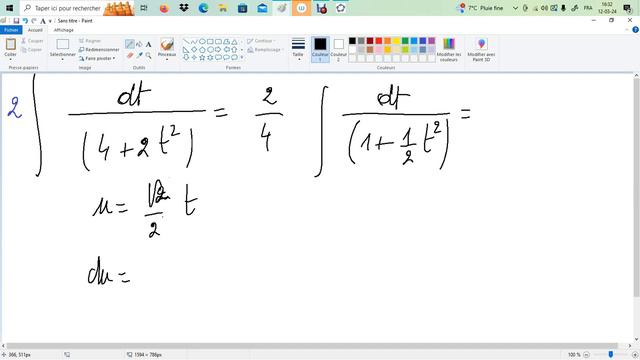Image resolution: width=640 pixels, height=360 pixels.
Task: Open the Contour dropdown
Action: click(x=261, y=41)
